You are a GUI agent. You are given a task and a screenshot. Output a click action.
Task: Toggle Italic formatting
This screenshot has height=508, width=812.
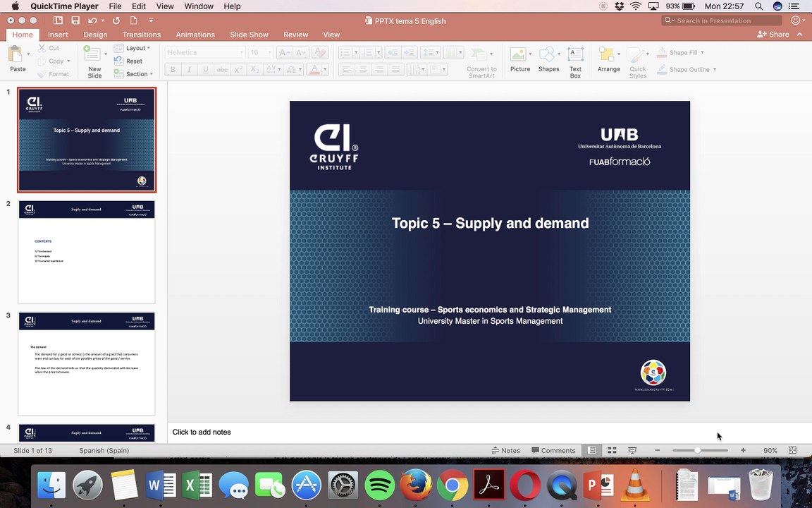(189, 69)
